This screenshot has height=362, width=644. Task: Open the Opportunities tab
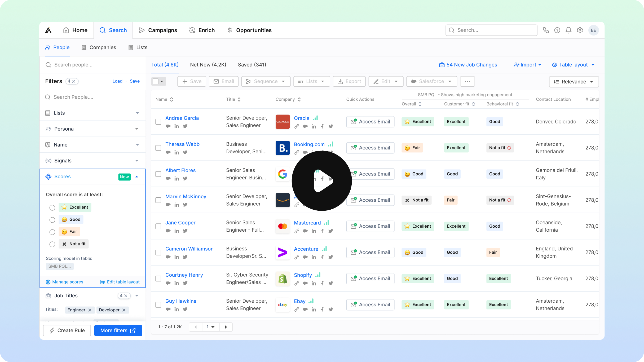[249, 30]
